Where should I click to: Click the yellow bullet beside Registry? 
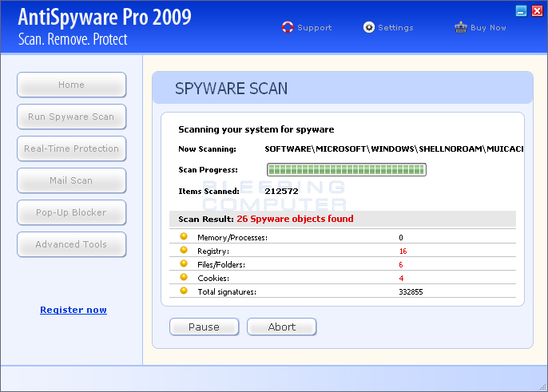click(184, 250)
